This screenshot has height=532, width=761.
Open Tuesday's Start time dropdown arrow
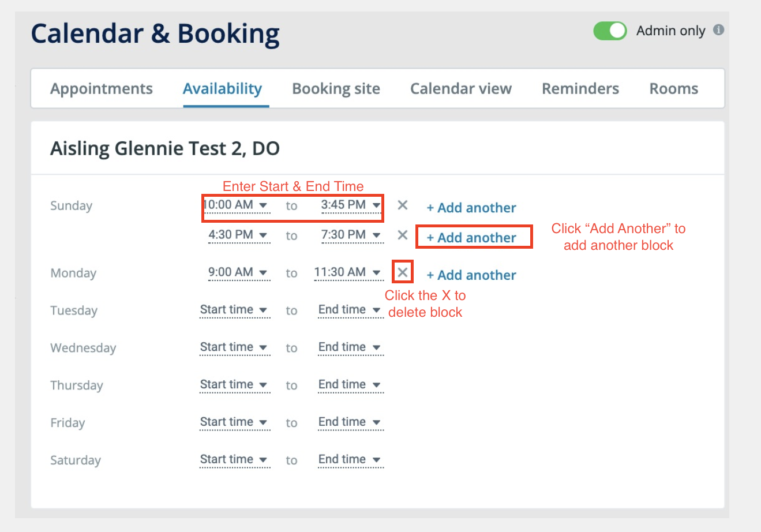point(264,310)
